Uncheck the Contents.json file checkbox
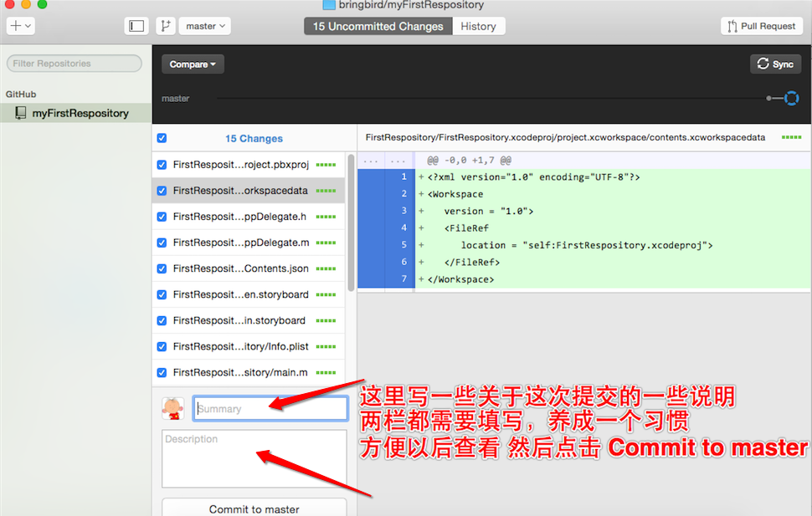 pos(162,268)
